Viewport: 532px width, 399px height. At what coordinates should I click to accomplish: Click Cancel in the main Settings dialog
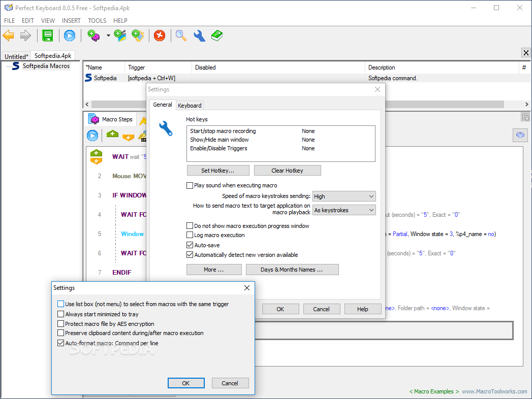tap(321, 309)
